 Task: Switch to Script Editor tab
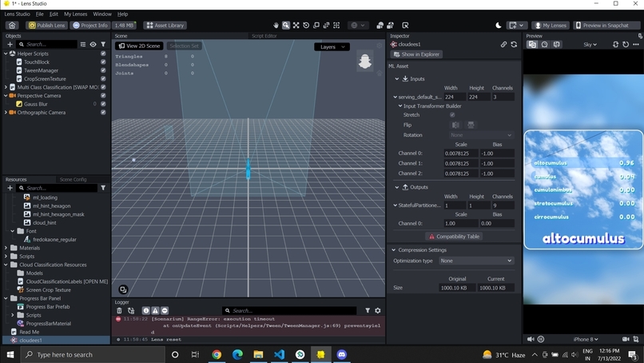click(x=264, y=36)
